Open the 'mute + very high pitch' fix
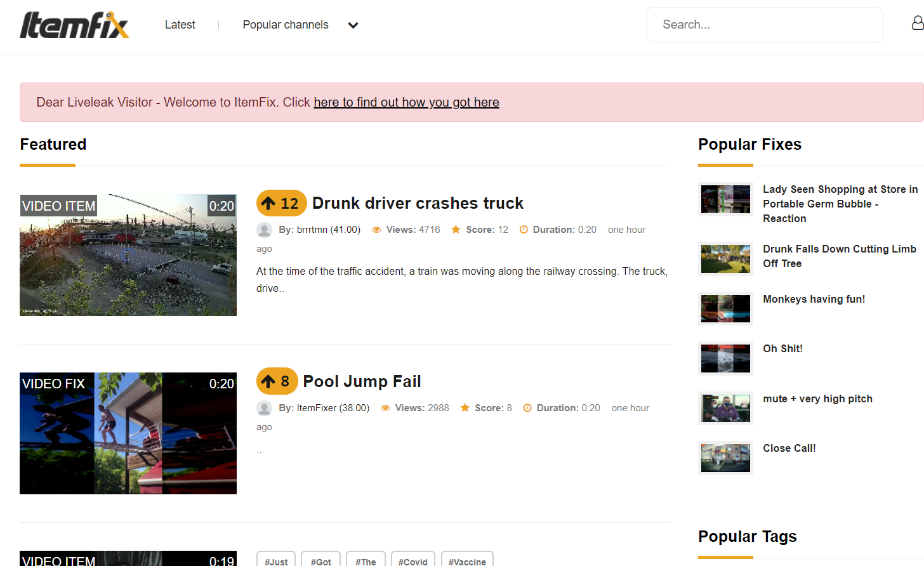924x566 pixels. click(x=817, y=398)
